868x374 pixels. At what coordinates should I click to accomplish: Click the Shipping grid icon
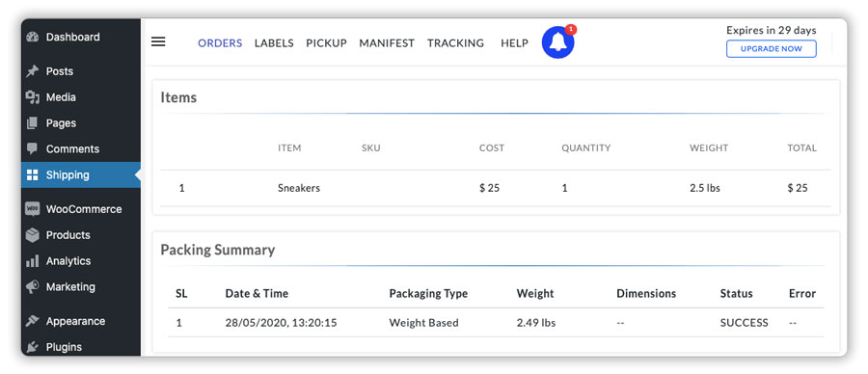33,174
